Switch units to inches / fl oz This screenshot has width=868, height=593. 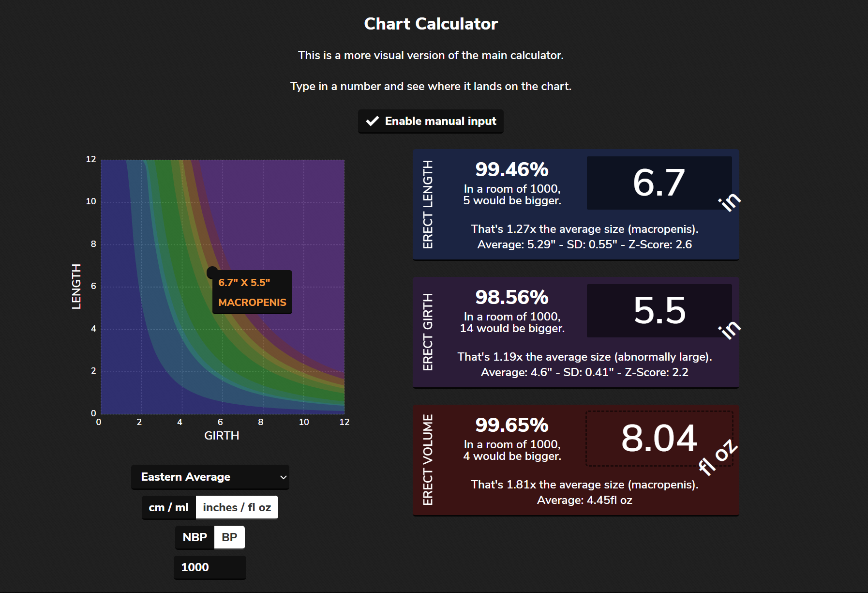point(237,507)
